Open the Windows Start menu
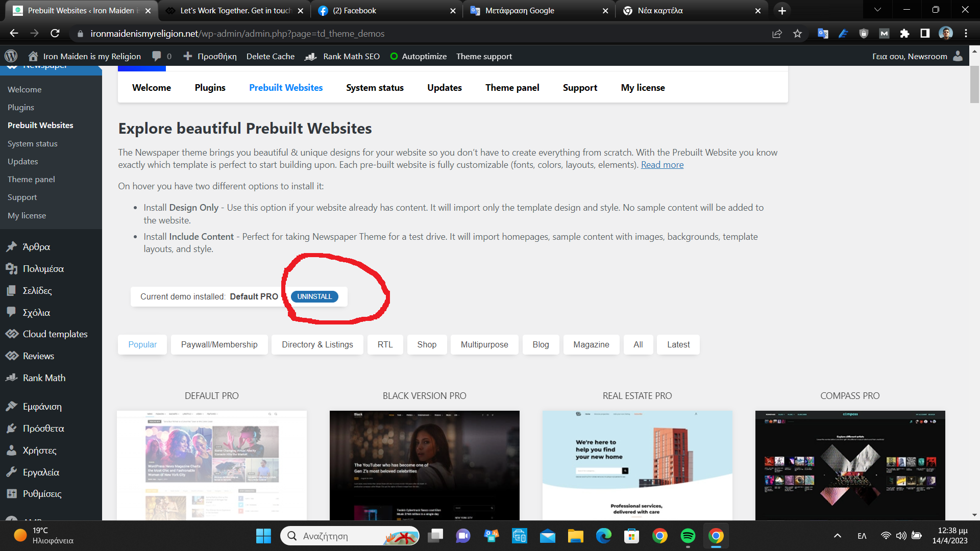The height and width of the screenshot is (551, 980). (x=263, y=536)
